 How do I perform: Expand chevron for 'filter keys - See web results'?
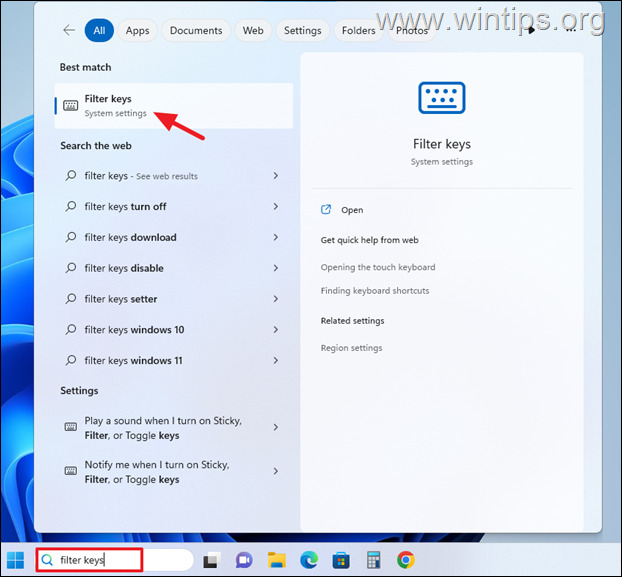[276, 176]
